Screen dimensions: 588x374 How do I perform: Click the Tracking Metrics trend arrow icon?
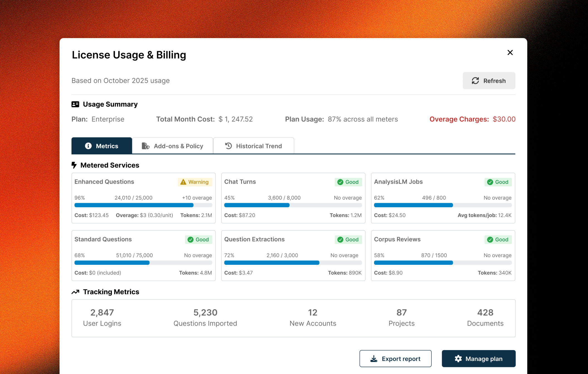75,292
